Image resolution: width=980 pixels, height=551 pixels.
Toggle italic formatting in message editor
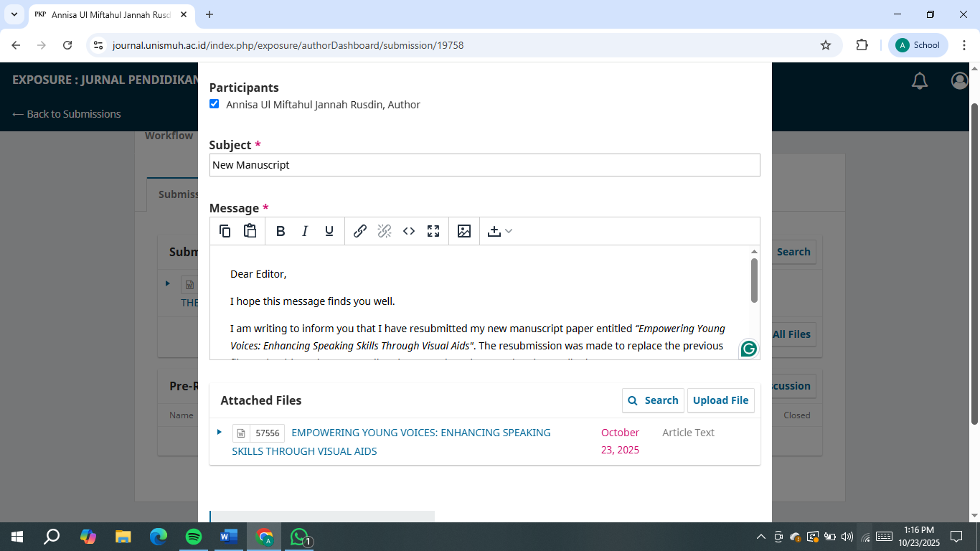[305, 231]
